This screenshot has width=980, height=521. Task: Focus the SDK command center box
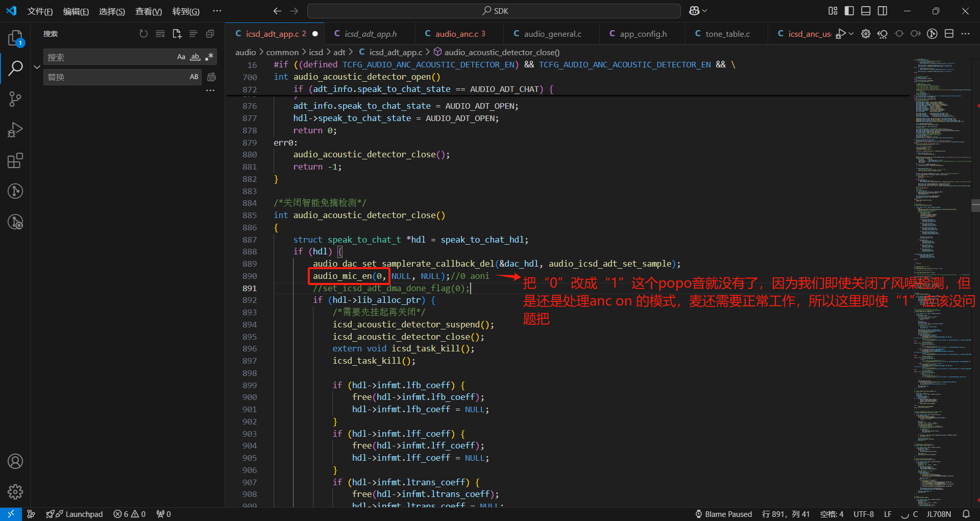(x=494, y=11)
